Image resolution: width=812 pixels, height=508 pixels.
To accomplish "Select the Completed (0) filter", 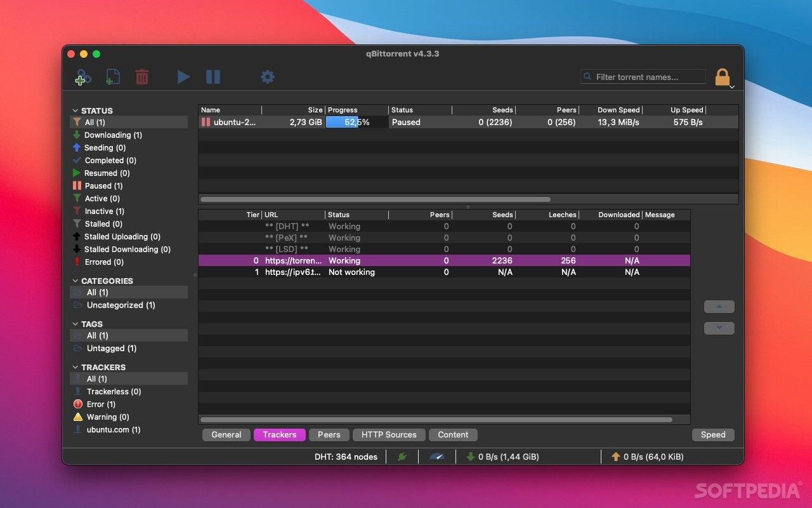I will pos(129,160).
